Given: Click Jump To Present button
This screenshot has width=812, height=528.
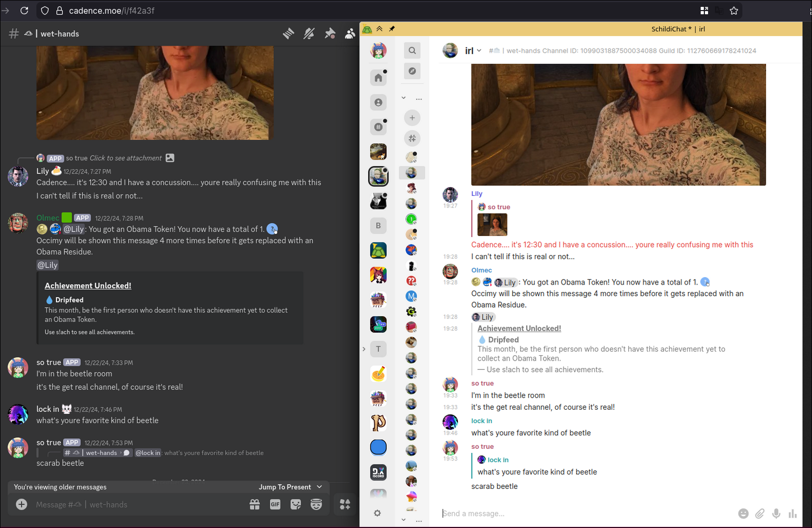Looking at the screenshot, I should pyautogui.click(x=290, y=487).
